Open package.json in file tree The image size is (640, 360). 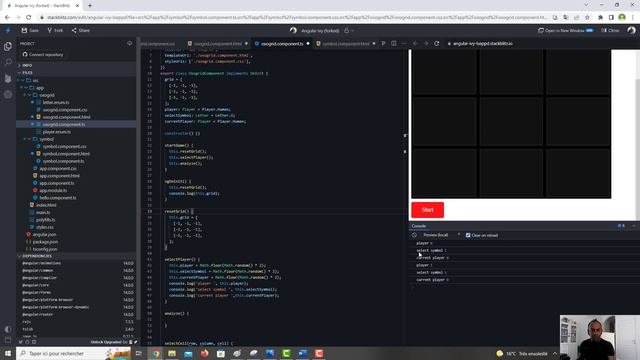(x=45, y=242)
